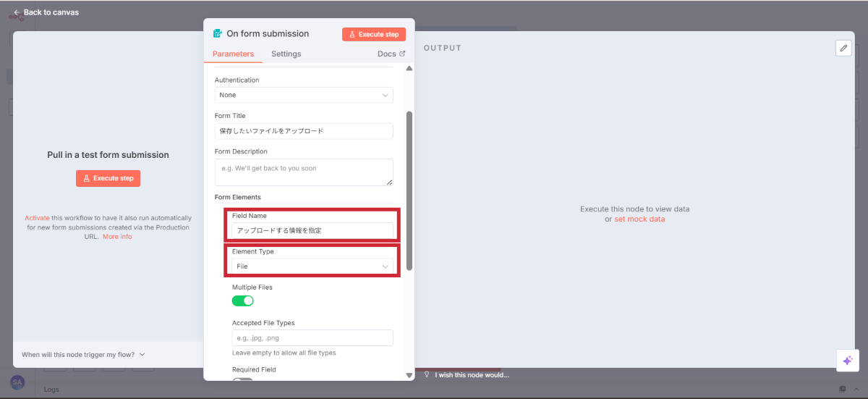
Task: Disable the Multiple Files toggle
Action: 242,301
